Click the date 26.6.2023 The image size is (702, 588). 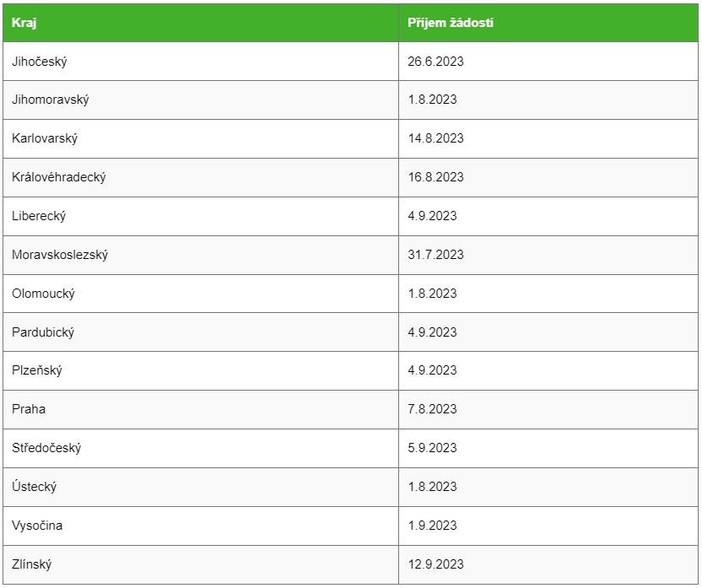[x=435, y=62]
